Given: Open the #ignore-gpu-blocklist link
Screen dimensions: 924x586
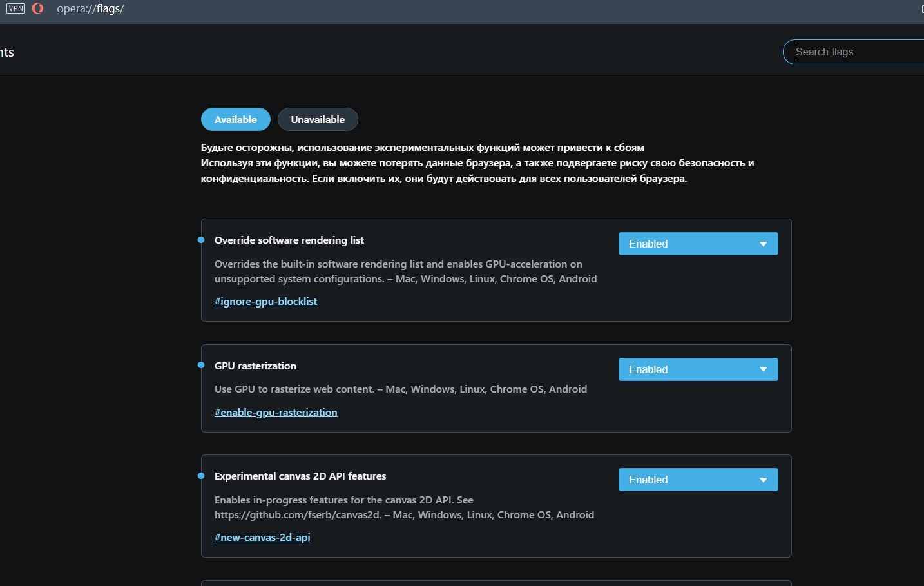Looking at the screenshot, I should point(265,301).
